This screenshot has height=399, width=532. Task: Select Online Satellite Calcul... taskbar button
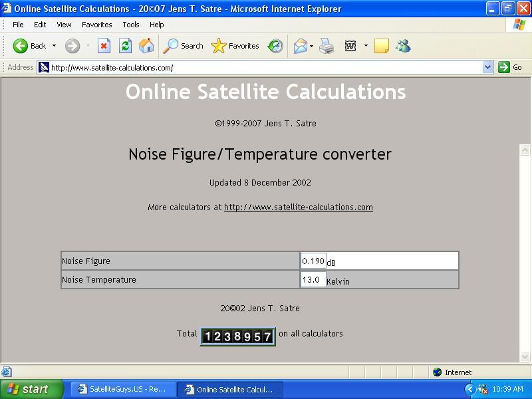point(229,389)
